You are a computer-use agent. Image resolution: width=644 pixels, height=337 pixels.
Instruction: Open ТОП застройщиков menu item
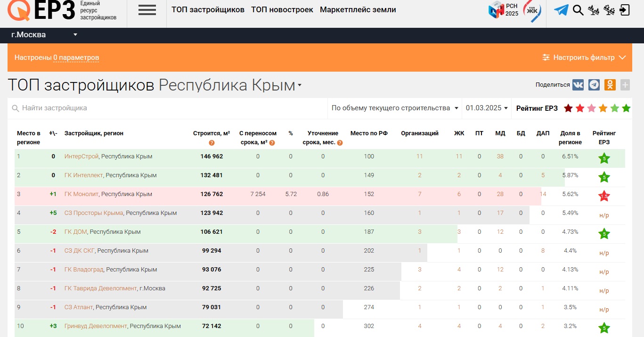pyautogui.click(x=208, y=9)
